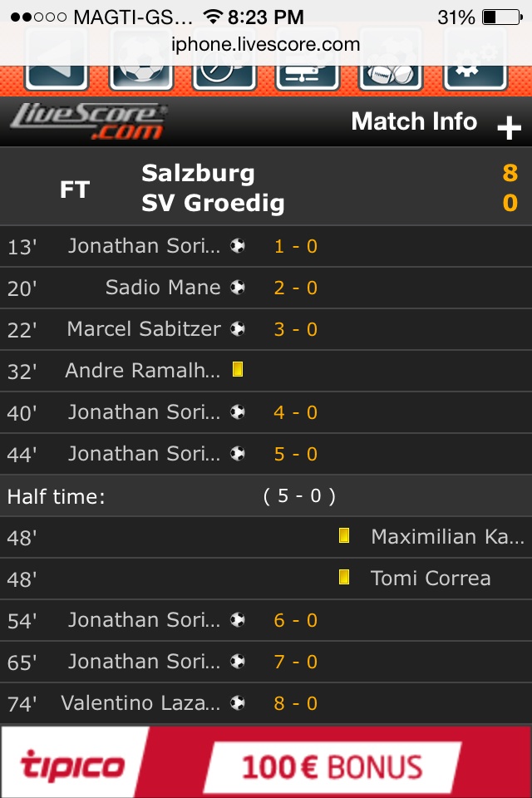532x798 pixels.
Task: Tap Maximilian Ka... yellow card icon
Action: coord(343,536)
